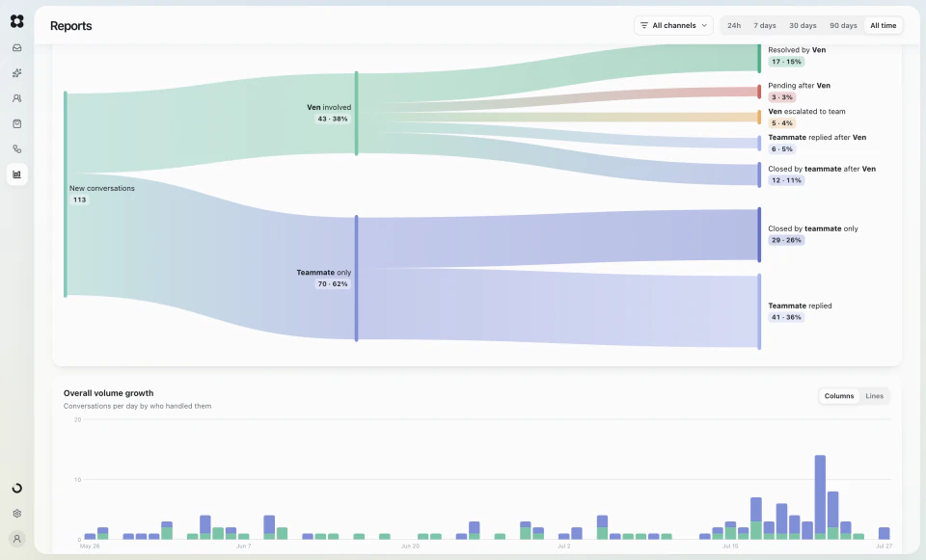Select the 30 days time range

tap(803, 25)
